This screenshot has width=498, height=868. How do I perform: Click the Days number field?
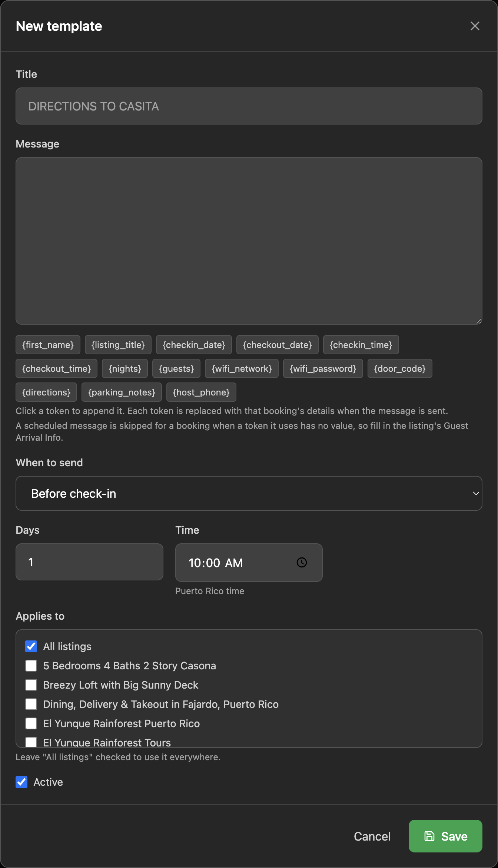pyautogui.click(x=89, y=562)
